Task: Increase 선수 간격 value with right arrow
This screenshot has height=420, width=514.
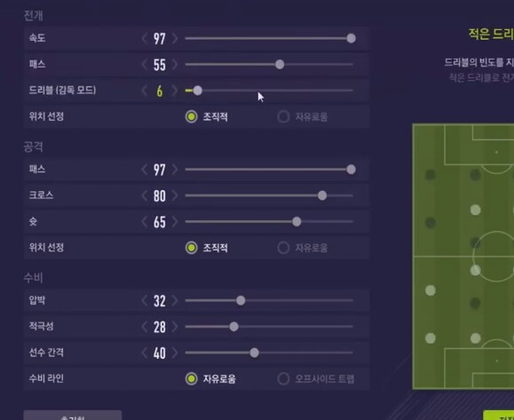Action: pos(175,353)
